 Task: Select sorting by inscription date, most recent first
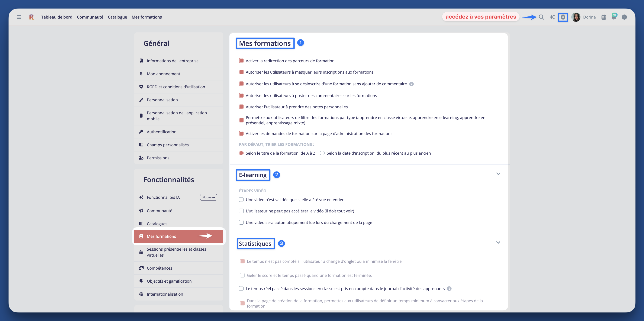click(322, 153)
